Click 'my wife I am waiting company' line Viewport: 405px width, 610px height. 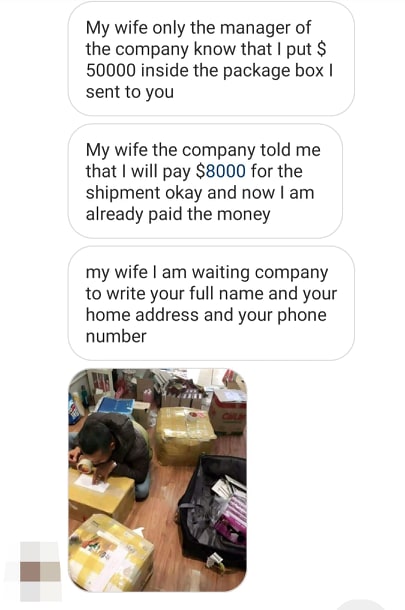(207, 273)
